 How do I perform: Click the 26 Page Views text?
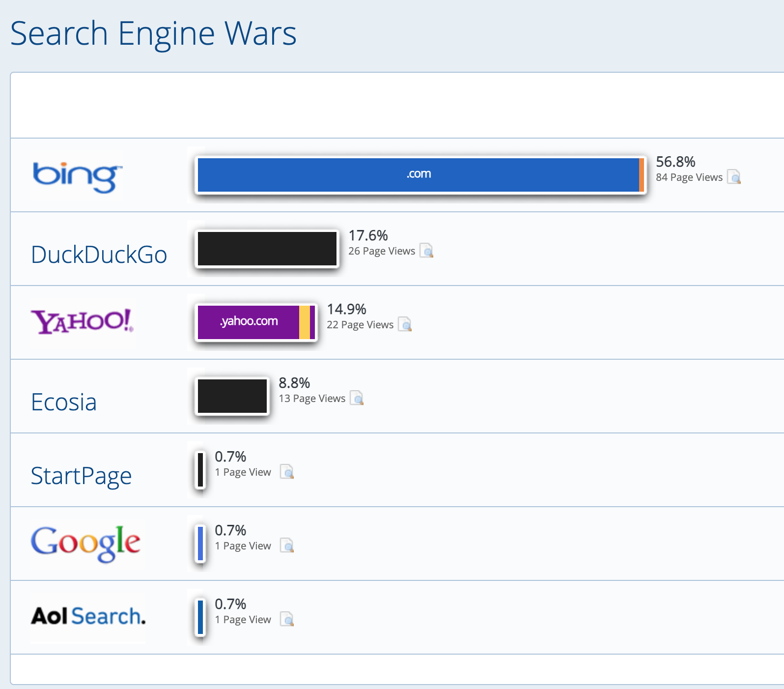(x=382, y=251)
